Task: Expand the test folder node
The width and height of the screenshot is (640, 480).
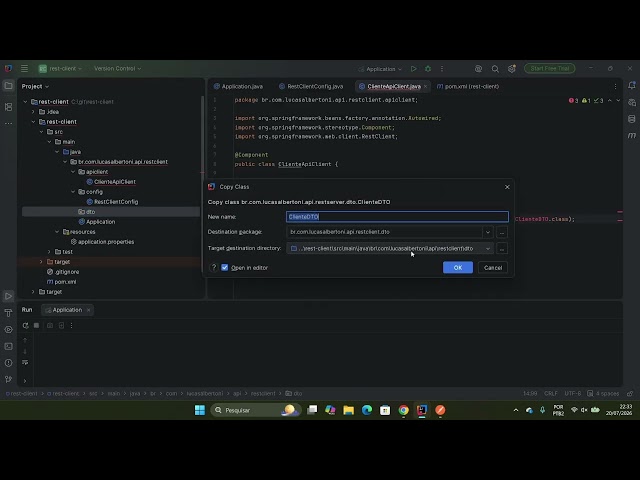Action: 49,252
